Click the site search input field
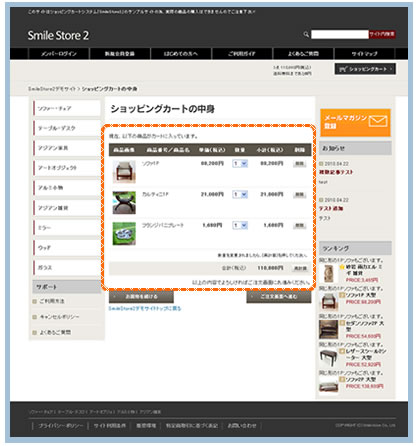Viewport: 416px width, 446px height. pyautogui.click(x=340, y=34)
